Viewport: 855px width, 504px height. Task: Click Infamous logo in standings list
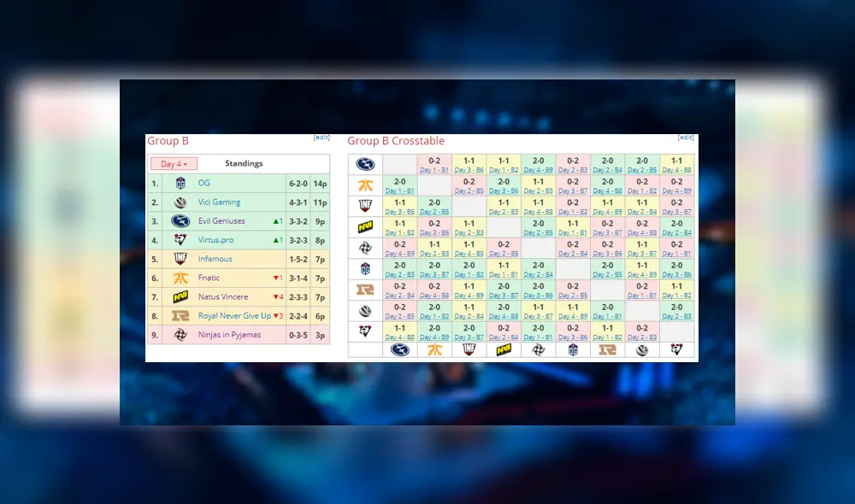(180, 259)
